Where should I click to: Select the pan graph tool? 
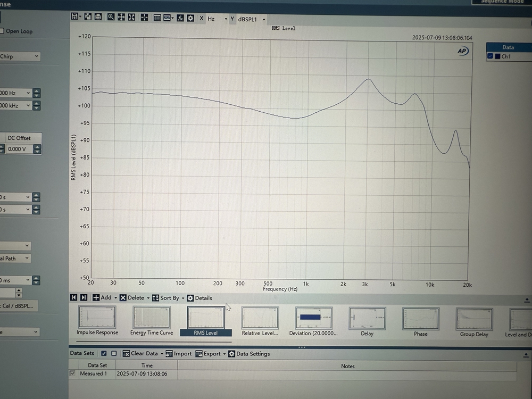(x=121, y=17)
